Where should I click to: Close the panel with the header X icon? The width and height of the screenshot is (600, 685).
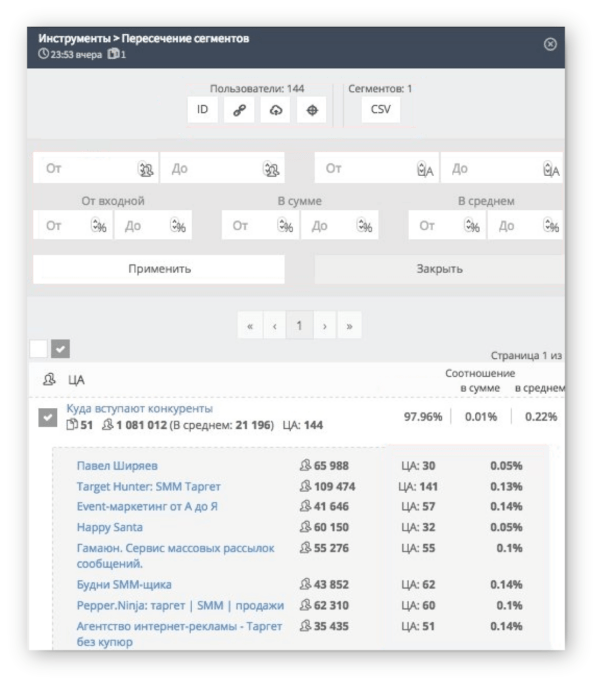550,44
